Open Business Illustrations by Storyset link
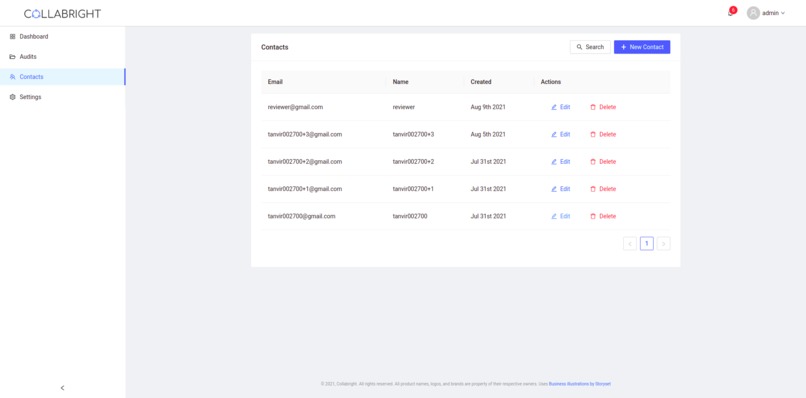Viewport: 806px width, 398px height. [x=580, y=384]
